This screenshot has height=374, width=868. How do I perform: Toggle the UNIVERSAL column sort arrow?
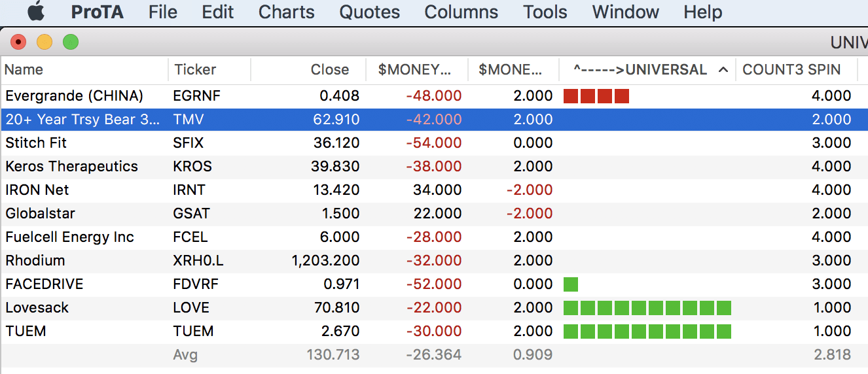[x=723, y=70]
